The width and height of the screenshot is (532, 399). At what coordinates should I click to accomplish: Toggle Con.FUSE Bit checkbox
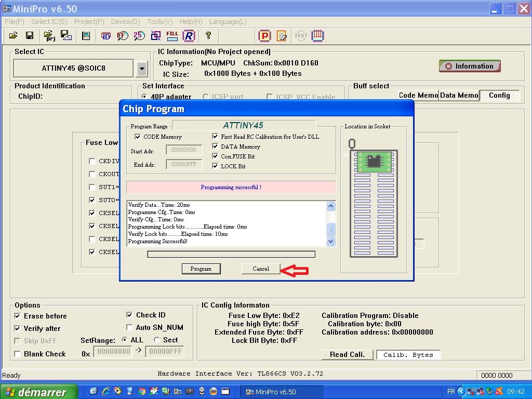pos(215,156)
